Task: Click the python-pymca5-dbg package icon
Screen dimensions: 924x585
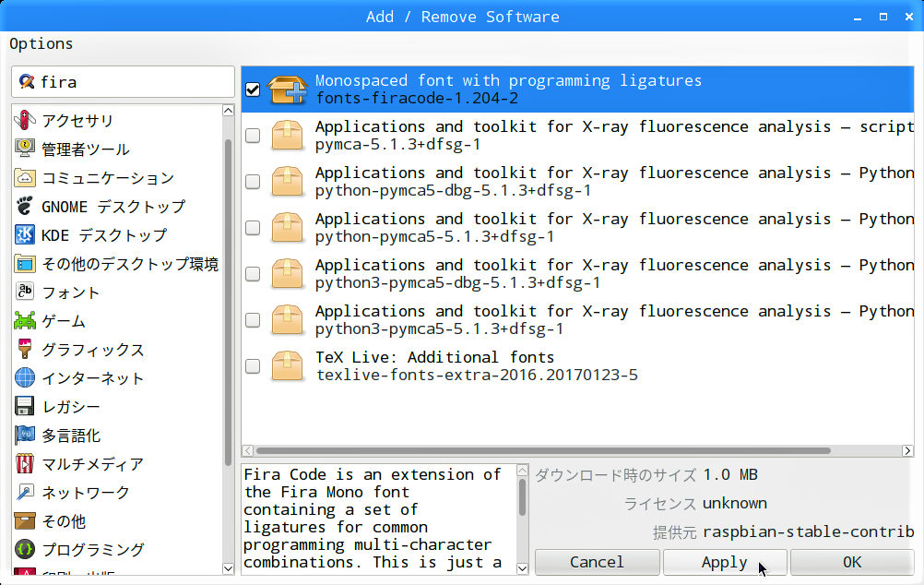Action: [287, 181]
